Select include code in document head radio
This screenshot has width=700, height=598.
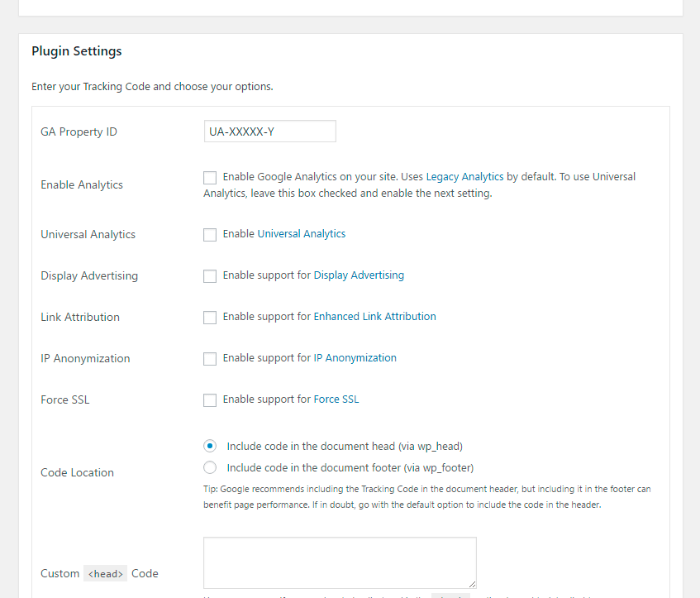(x=210, y=446)
